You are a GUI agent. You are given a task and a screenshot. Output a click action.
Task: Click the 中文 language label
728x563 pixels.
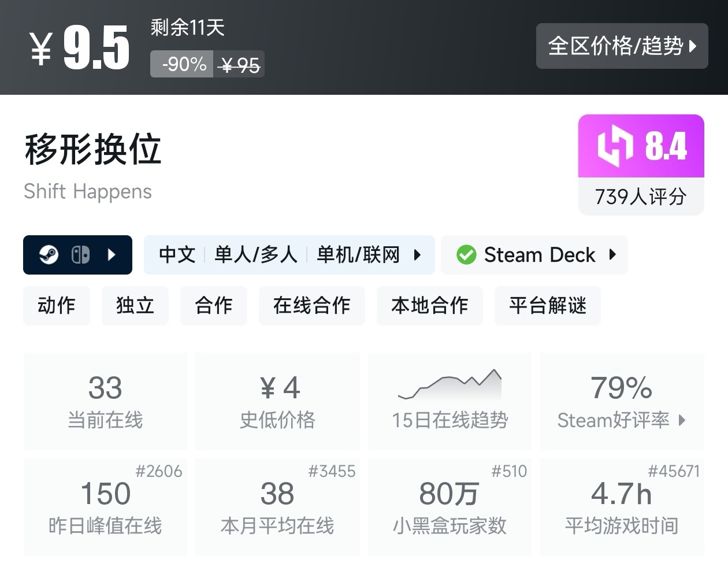pyautogui.click(x=177, y=255)
